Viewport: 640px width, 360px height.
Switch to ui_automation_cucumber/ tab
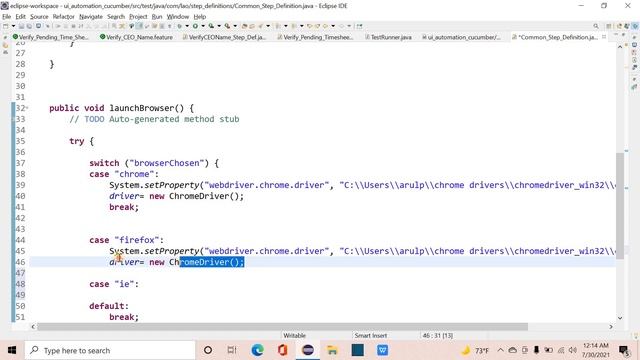coord(461,37)
